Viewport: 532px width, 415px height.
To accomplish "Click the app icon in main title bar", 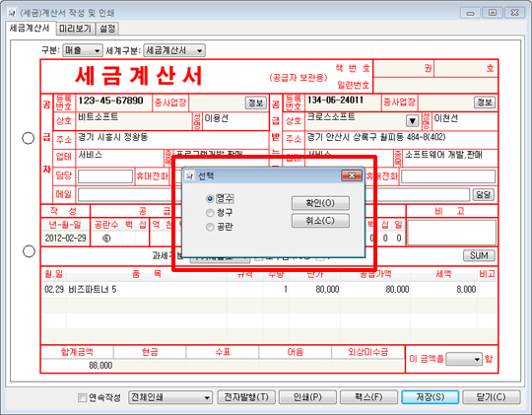I will coord(12,13).
